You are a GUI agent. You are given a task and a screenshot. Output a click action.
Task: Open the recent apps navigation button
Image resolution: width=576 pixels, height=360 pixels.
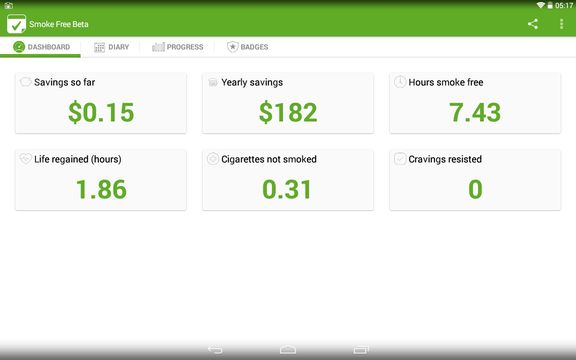coord(361,349)
